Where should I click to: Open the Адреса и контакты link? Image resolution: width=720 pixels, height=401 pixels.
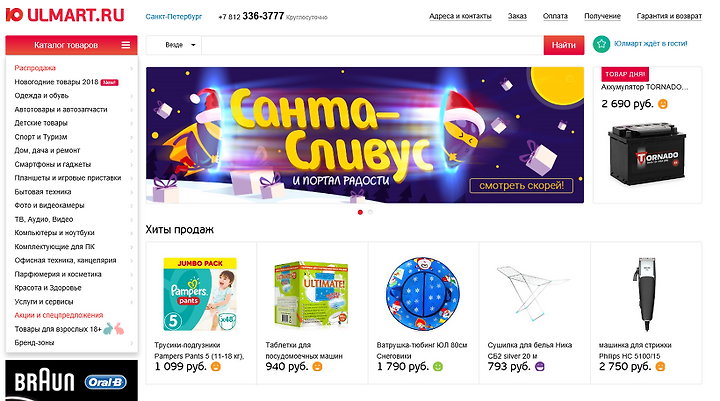[460, 16]
